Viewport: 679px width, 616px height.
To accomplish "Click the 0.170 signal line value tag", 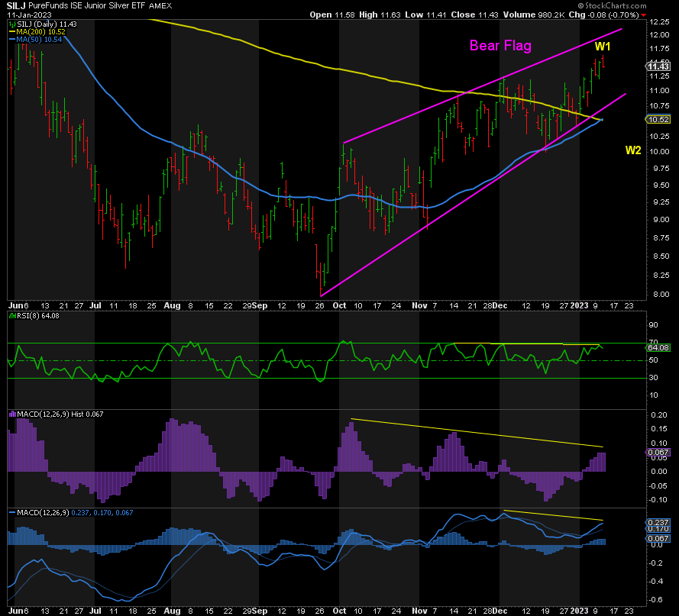I will tap(658, 529).
